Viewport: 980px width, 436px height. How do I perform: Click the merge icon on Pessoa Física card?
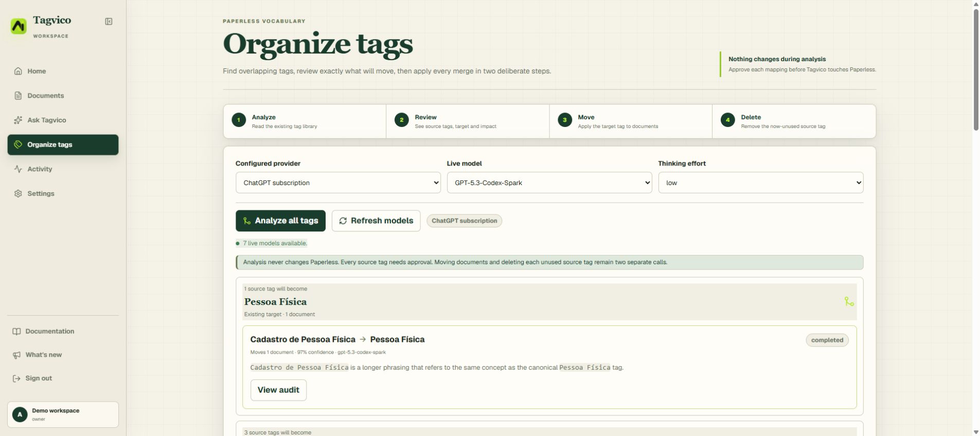pos(849,302)
